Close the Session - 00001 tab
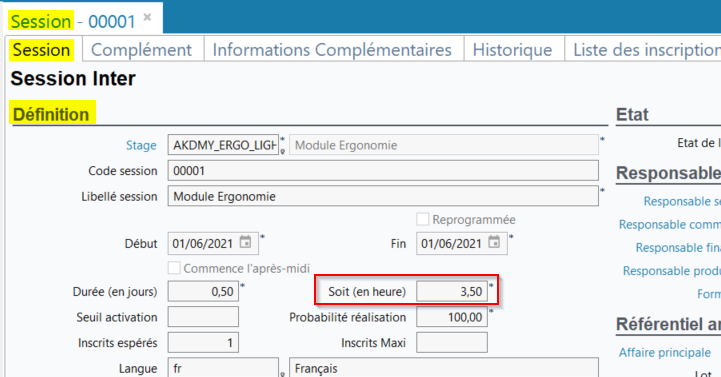Image resolution: width=721 pixels, height=377 pixels. click(x=147, y=17)
